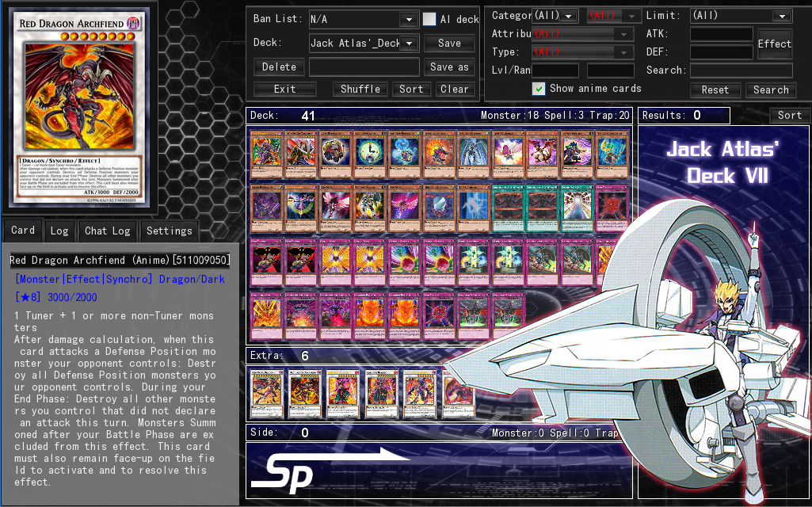The height and width of the screenshot is (507, 812).
Task: Select the green-haired monster on blue background card
Action: tap(612, 154)
